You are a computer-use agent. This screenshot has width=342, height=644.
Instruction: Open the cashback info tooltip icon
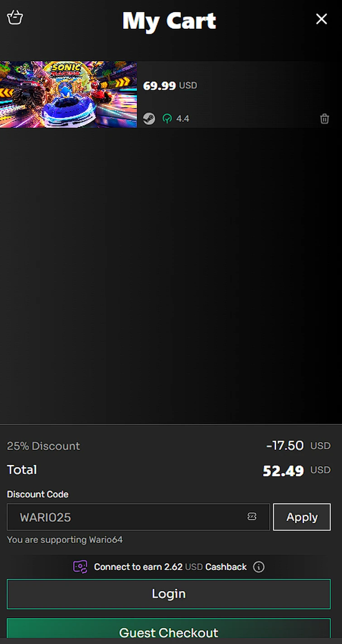tap(259, 567)
